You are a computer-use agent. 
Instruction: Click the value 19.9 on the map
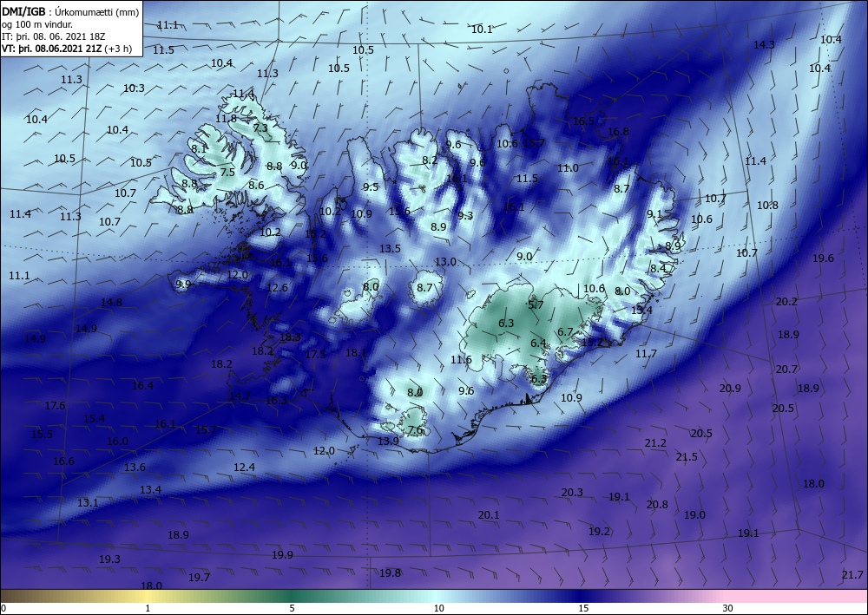(282, 555)
